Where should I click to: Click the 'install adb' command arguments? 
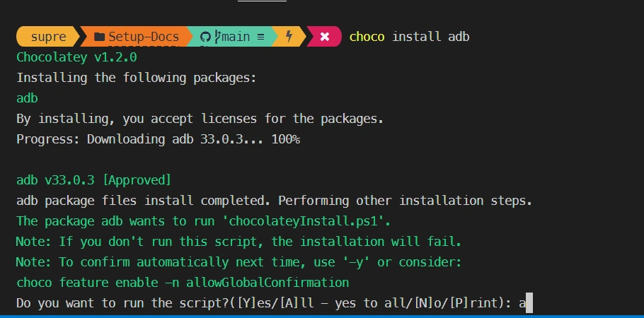pos(430,36)
